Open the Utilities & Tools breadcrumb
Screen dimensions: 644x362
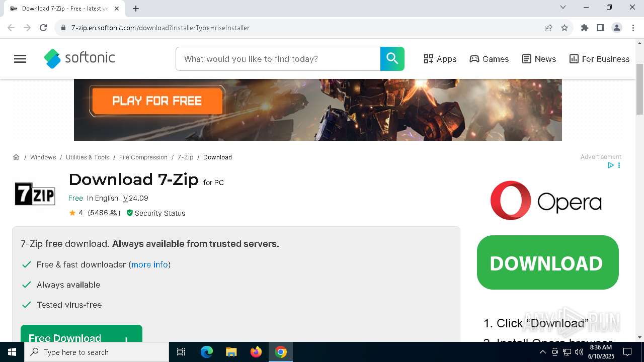(88, 157)
